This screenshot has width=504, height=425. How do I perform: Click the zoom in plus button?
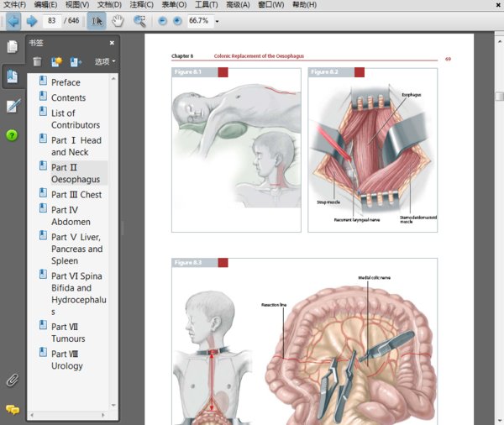point(177,21)
